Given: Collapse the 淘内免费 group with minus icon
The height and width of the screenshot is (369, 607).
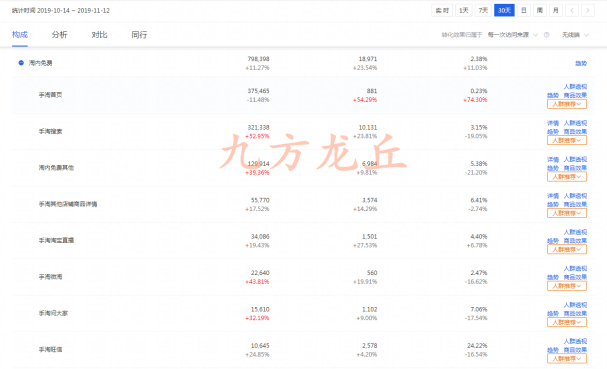Looking at the screenshot, I should tap(21, 63).
